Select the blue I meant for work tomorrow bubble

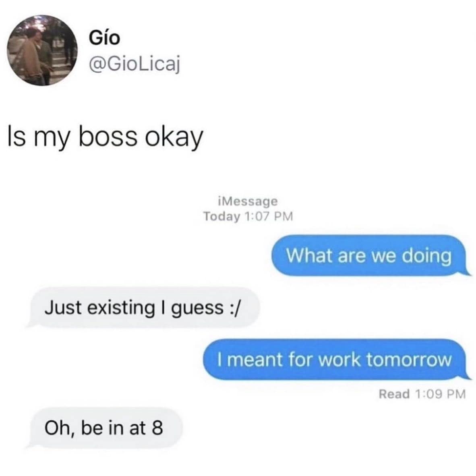(335, 360)
